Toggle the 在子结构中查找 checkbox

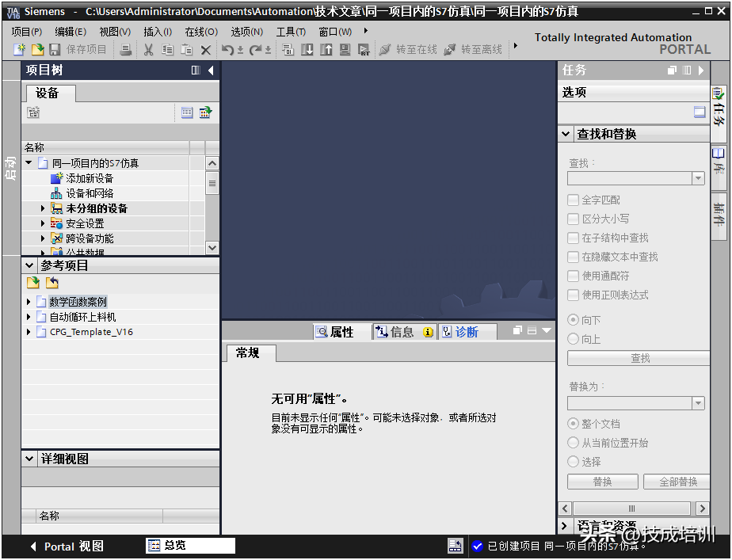pyautogui.click(x=573, y=238)
